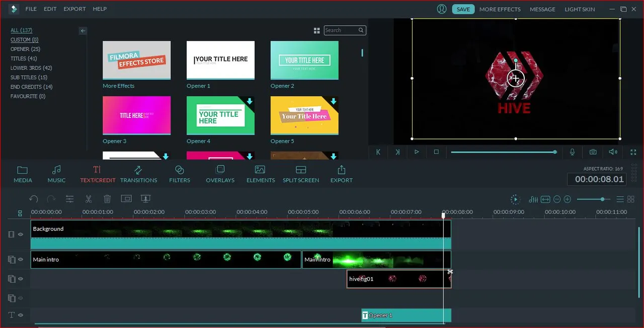Open the SPLIT SCREEN tab
644x328 pixels.
click(x=301, y=174)
